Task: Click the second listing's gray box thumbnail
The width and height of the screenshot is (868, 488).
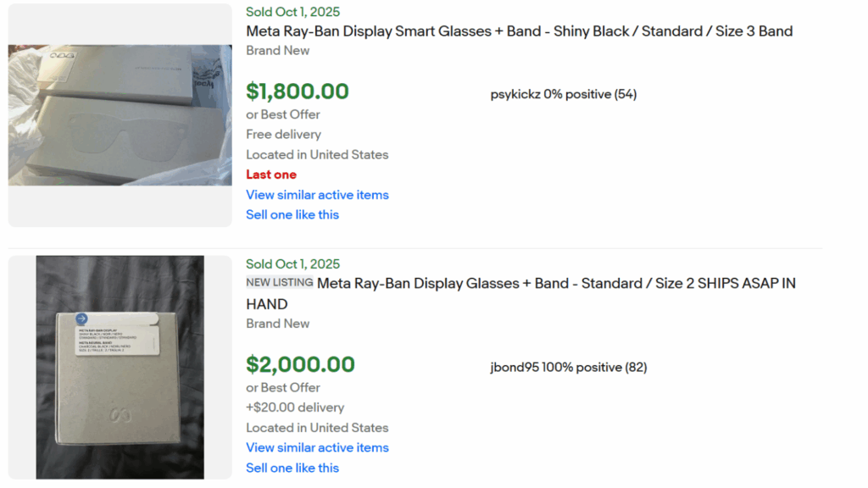Action: tap(119, 365)
